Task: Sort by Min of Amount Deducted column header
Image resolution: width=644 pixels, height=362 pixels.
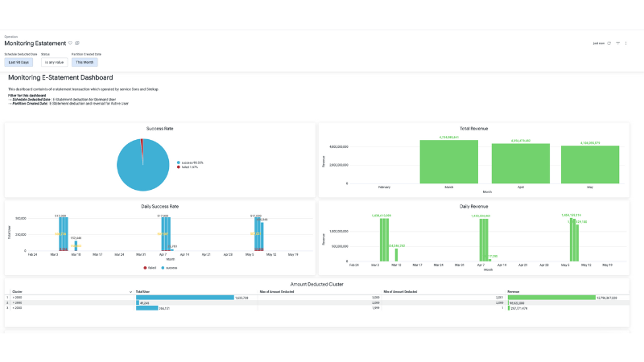Action: point(400,292)
